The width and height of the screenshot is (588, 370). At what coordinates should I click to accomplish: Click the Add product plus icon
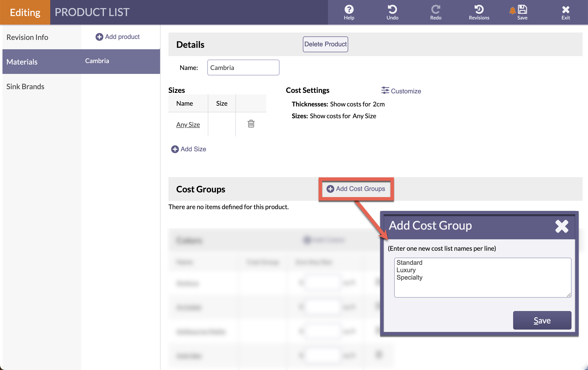click(99, 37)
